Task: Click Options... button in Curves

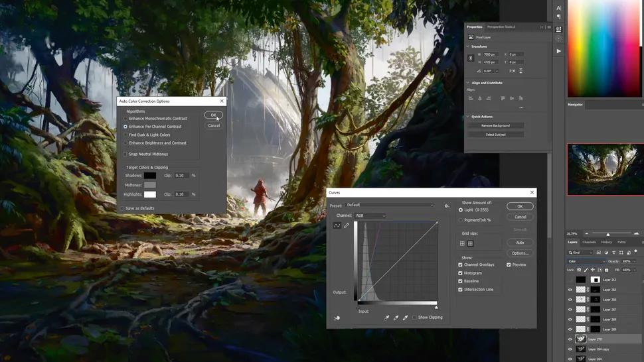Action: (x=520, y=253)
